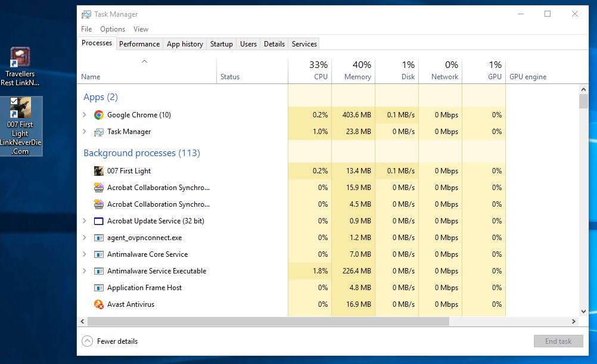Click the Acrobat Collaboration Synchronizer 4.5 MB icon
The width and height of the screenshot is (597, 364).
pyautogui.click(x=99, y=204)
